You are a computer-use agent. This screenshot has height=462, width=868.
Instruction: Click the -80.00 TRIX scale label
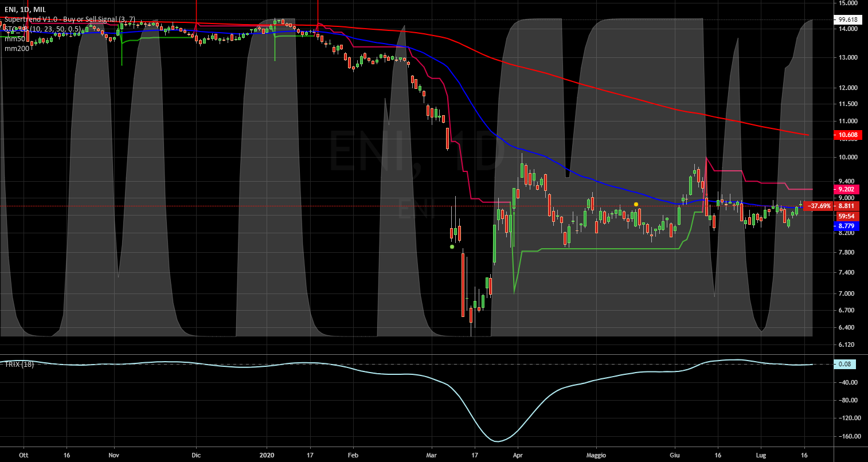[x=848, y=400]
